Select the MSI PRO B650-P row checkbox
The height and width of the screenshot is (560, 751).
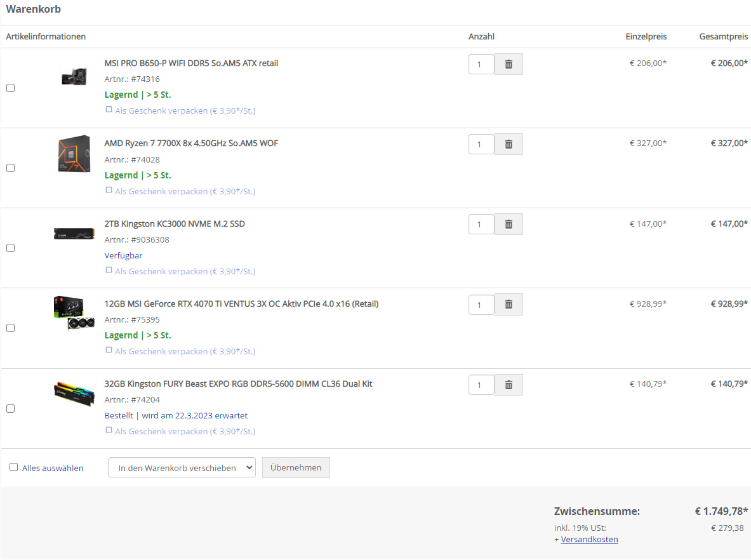click(11, 88)
